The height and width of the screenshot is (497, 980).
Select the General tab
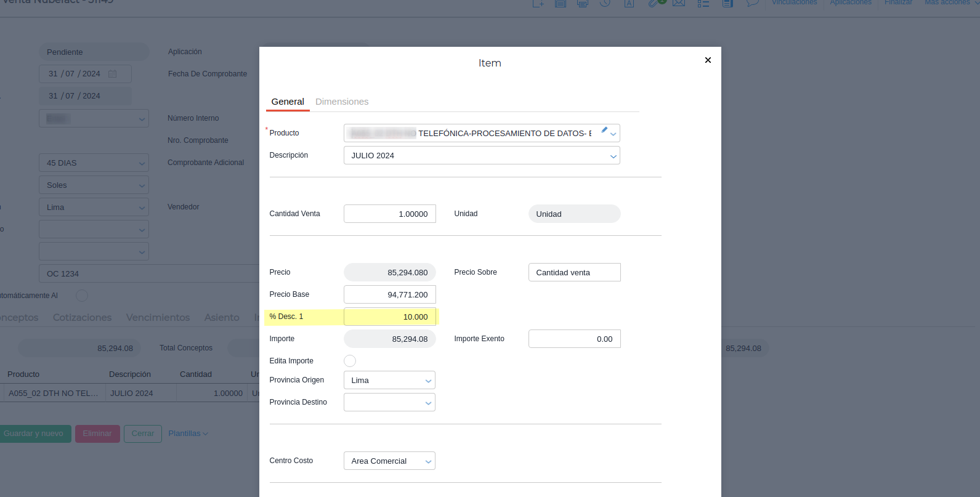point(288,102)
